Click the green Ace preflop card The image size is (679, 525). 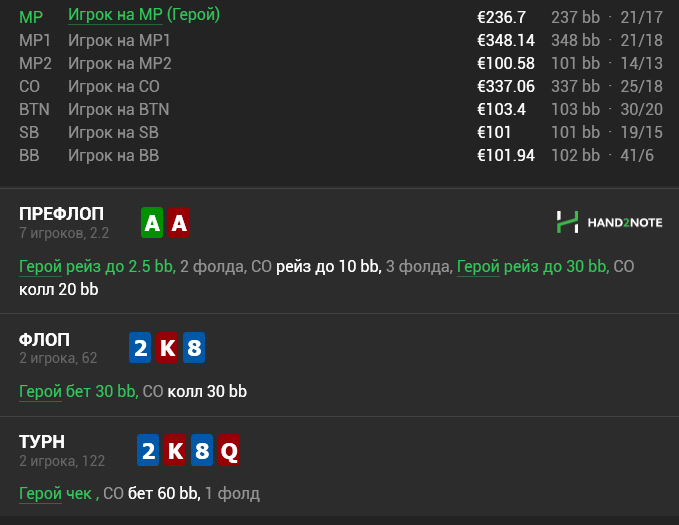pyautogui.click(x=152, y=223)
